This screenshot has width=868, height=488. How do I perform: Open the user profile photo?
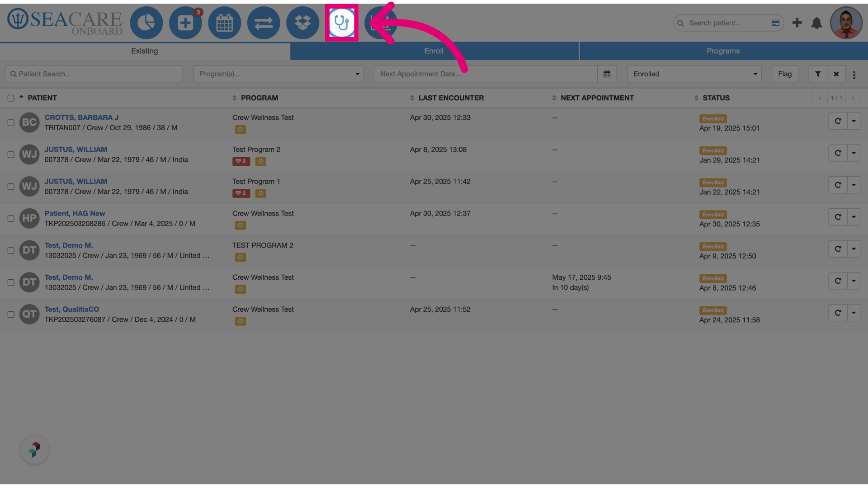click(846, 23)
